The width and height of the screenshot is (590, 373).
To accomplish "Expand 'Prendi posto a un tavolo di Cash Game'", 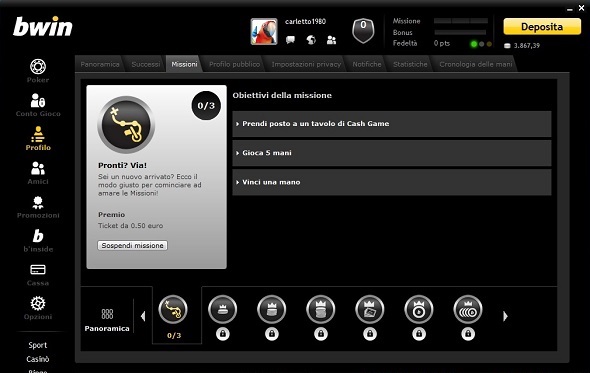I will point(392,124).
